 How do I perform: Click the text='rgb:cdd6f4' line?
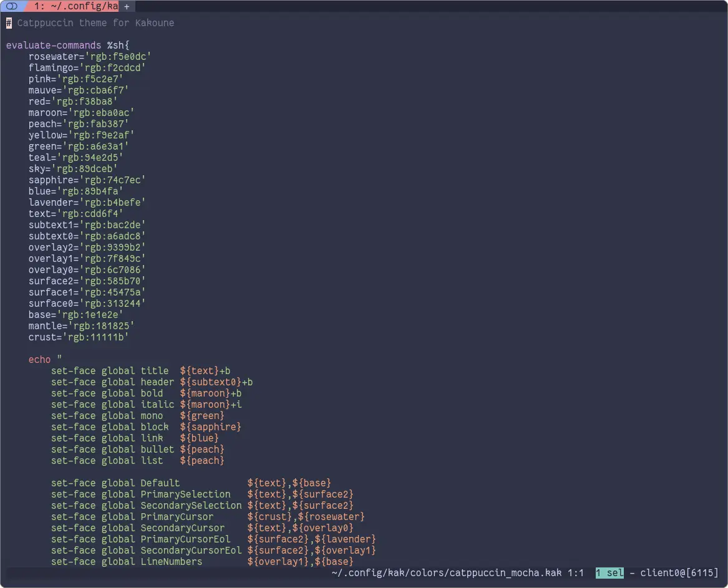point(75,213)
